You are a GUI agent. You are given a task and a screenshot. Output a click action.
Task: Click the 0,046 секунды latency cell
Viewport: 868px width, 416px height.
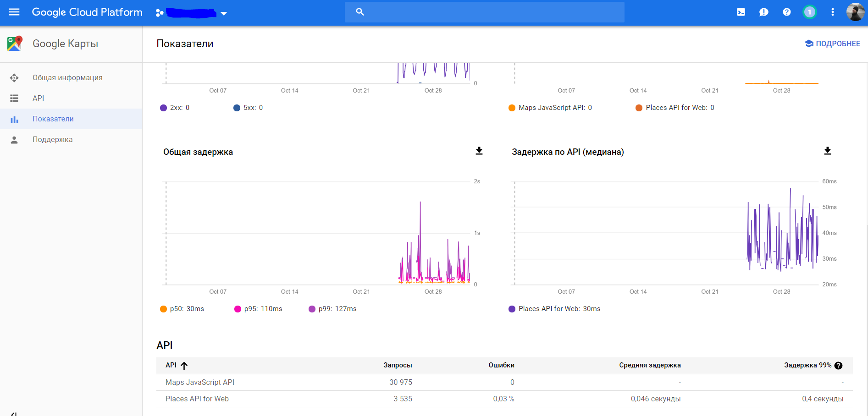tap(656, 399)
